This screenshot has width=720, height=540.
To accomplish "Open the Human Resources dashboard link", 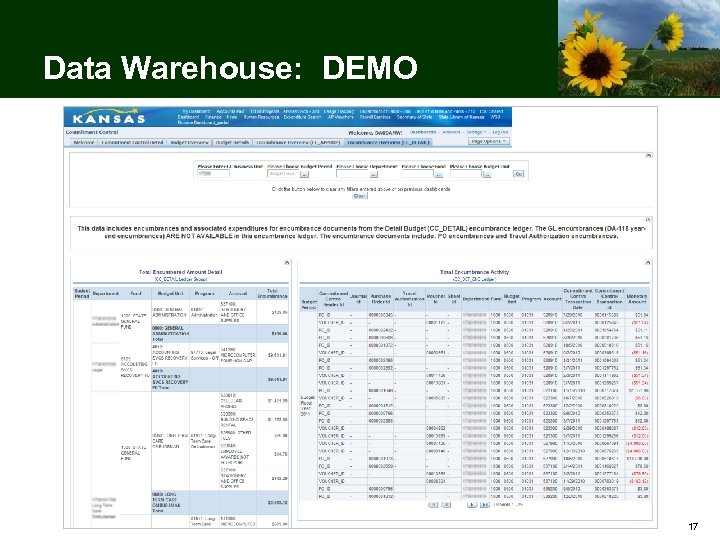I will point(261,117).
